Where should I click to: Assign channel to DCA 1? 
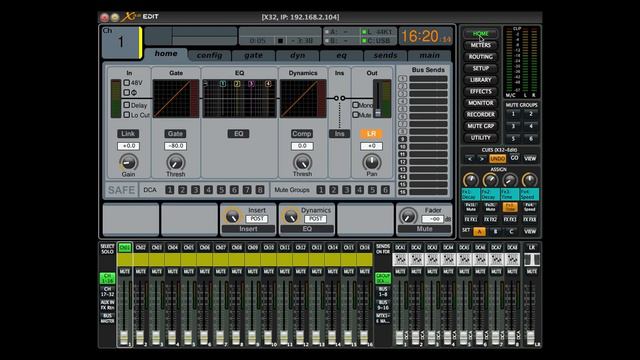click(170, 190)
